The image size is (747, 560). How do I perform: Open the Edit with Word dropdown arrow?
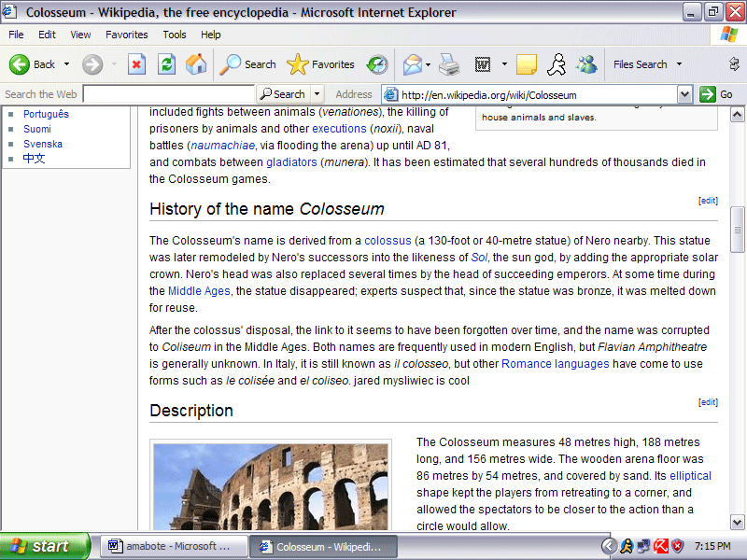pos(504,64)
